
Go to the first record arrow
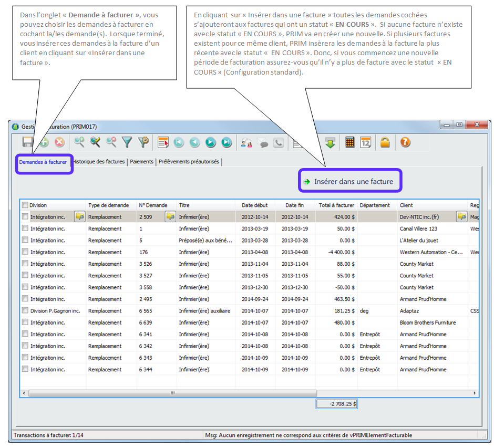pos(179,142)
